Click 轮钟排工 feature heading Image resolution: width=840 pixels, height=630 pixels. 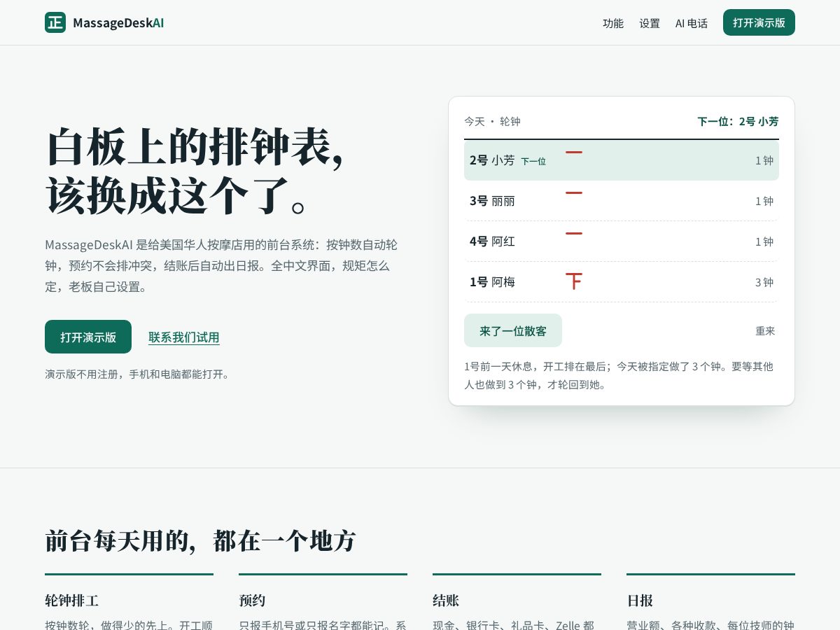tap(71, 600)
